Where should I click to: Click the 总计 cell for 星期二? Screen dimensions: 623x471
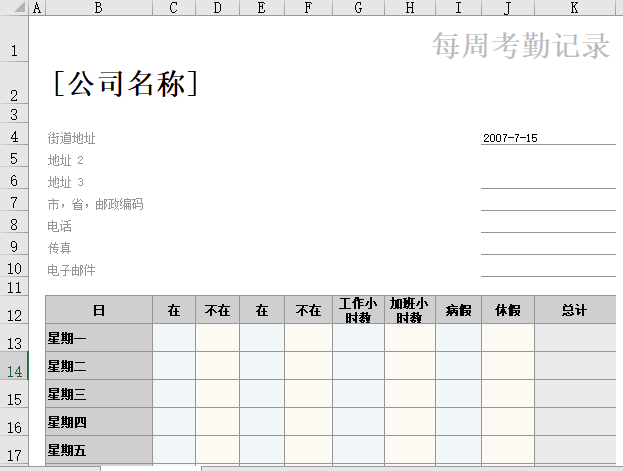coord(574,366)
